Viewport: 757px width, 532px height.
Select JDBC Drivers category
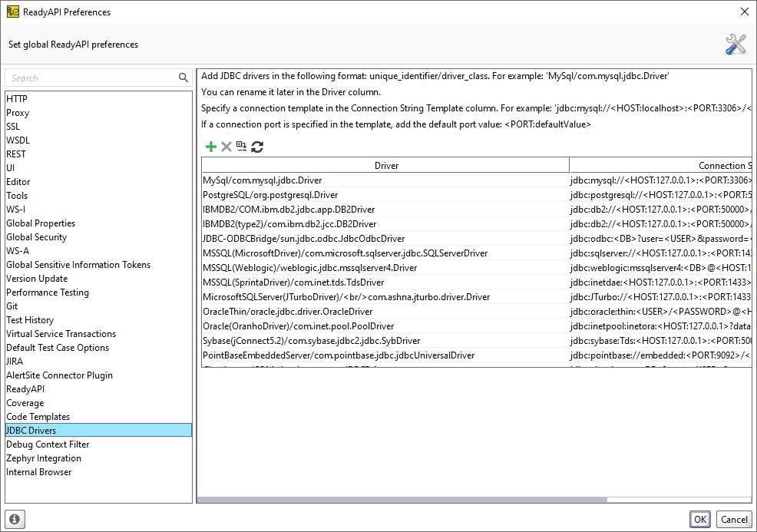tap(98, 431)
